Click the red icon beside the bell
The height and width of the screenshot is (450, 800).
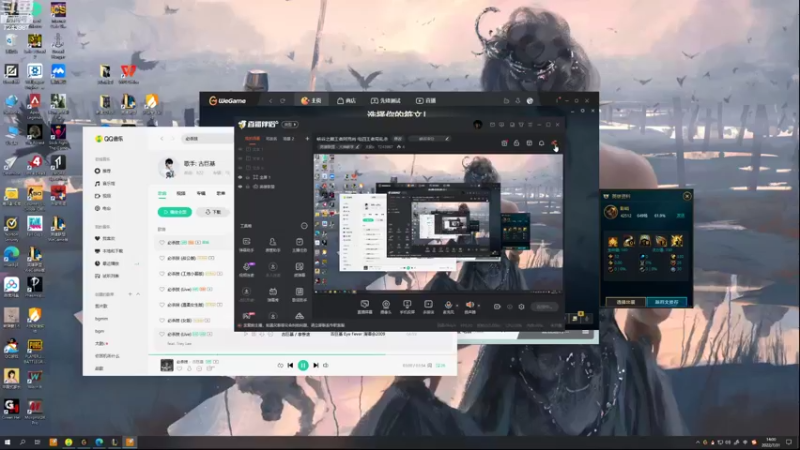[554, 143]
